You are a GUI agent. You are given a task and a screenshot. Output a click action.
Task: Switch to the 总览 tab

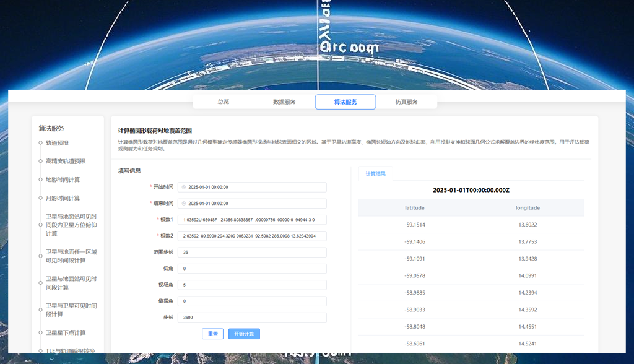pos(223,102)
